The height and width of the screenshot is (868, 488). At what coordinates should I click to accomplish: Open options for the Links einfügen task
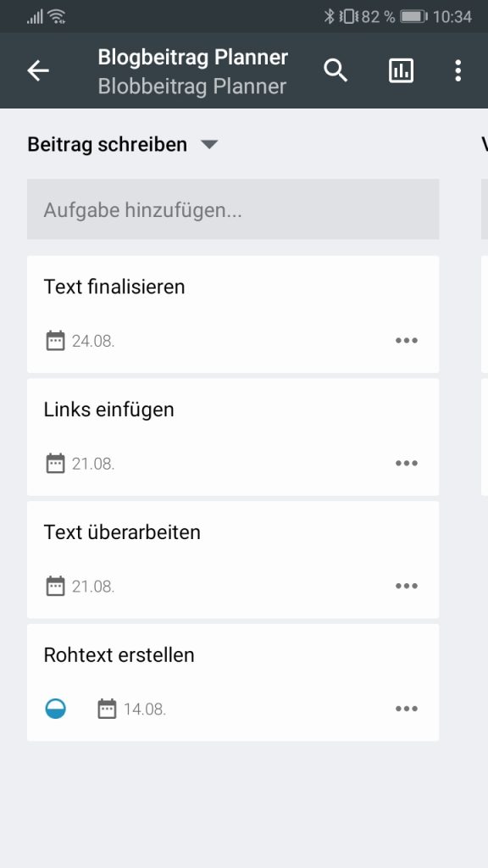click(407, 463)
